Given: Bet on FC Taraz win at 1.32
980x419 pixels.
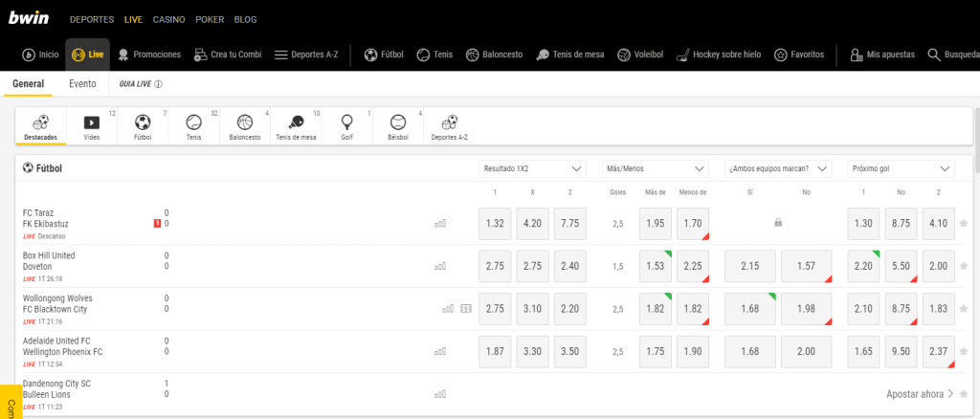Looking at the screenshot, I should pos(495,224).
